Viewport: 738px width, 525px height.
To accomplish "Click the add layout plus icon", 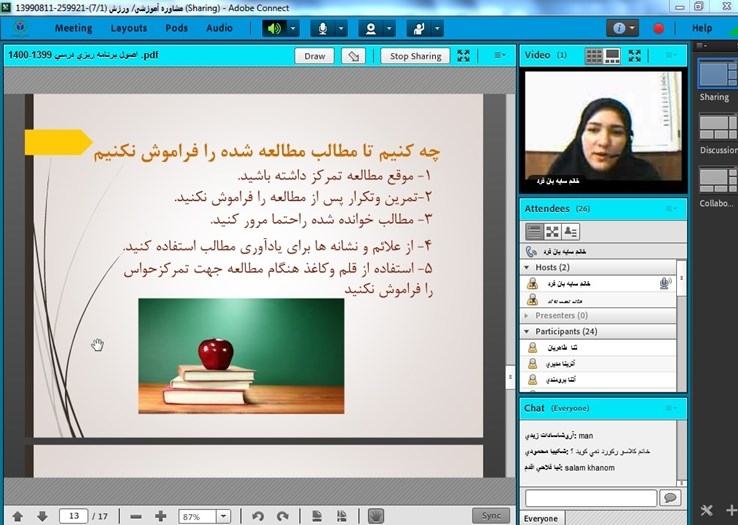I will pyautogui.click(x=731, y=510).
